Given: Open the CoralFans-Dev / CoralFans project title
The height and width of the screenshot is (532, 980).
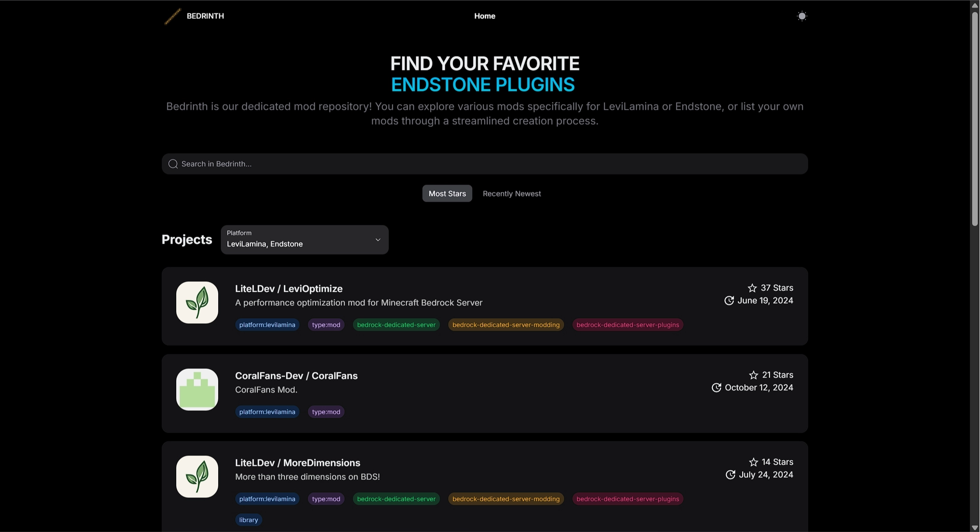Looking at the screenshot, I should click(296, 376).
